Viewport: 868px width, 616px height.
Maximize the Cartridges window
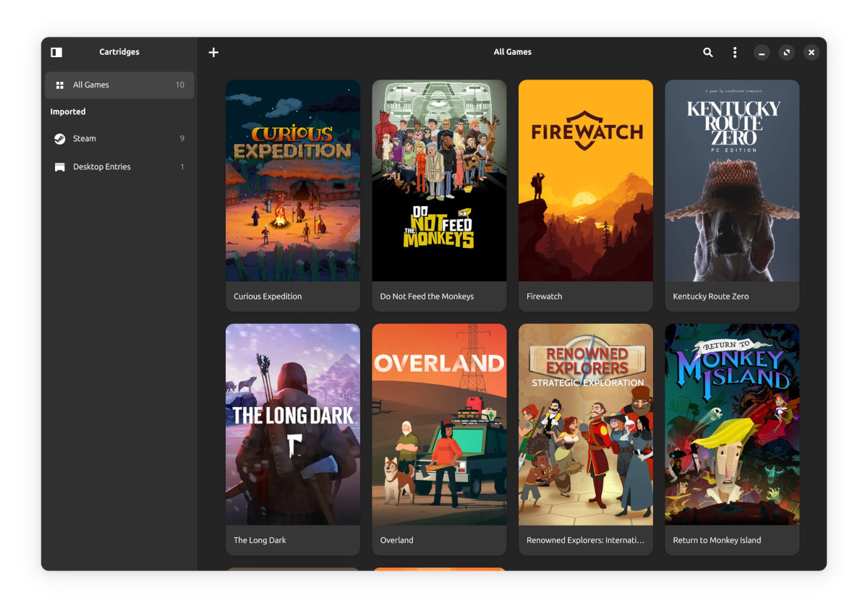click(786, 52)
